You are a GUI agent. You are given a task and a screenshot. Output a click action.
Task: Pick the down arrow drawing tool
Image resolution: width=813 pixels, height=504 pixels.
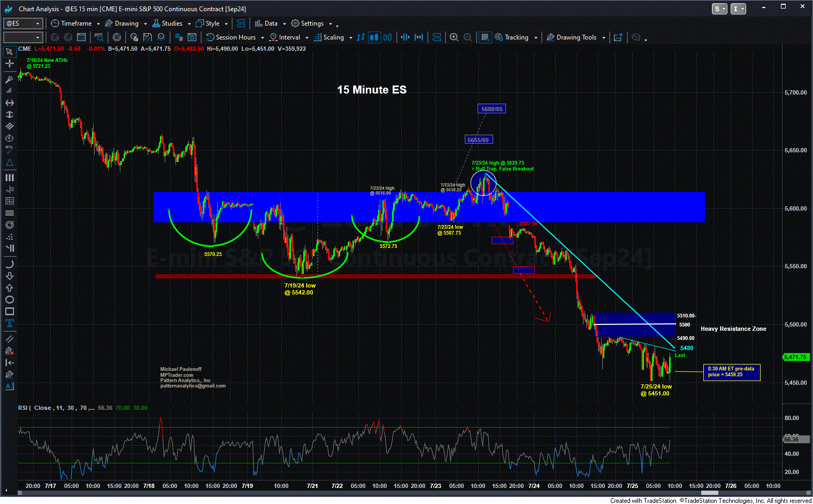point(9,276)
